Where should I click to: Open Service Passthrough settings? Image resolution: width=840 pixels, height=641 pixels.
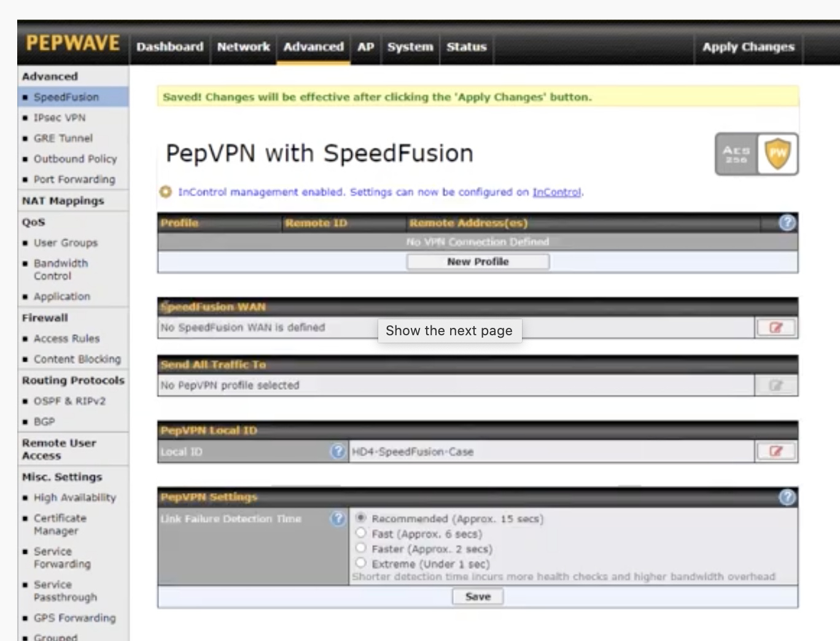click(65, 591)
